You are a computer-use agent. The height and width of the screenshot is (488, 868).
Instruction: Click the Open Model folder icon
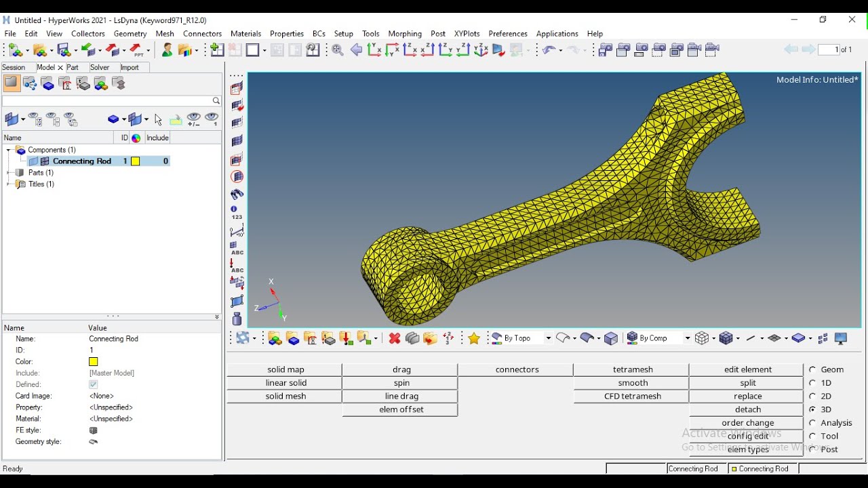coord(39,50)
